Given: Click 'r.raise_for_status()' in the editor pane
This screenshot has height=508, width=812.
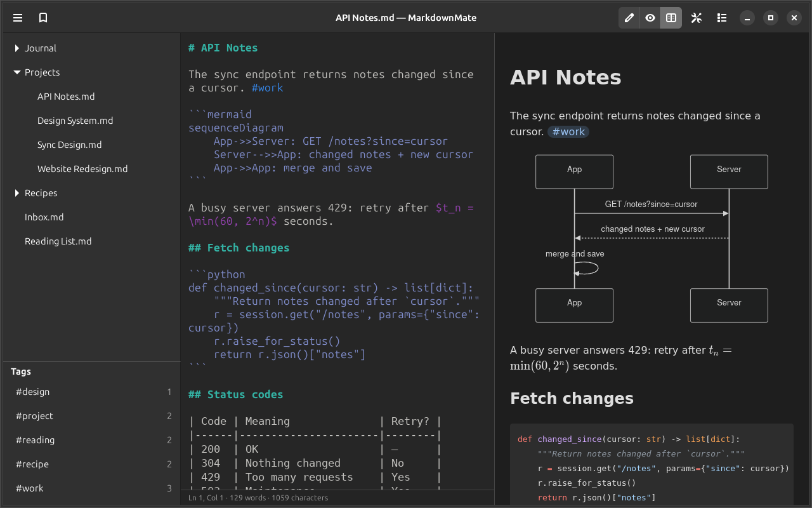Looking at the screenshot, I should coord(277,342).
